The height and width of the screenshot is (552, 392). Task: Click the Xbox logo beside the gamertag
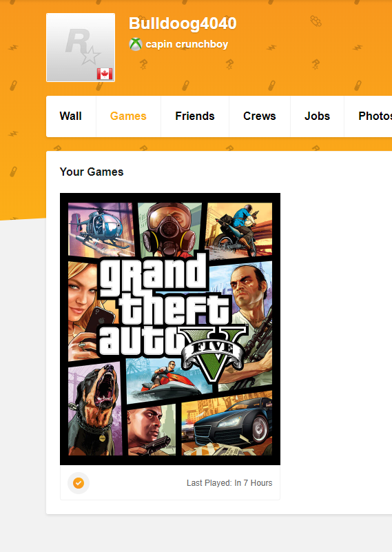(x=136, y=44)
